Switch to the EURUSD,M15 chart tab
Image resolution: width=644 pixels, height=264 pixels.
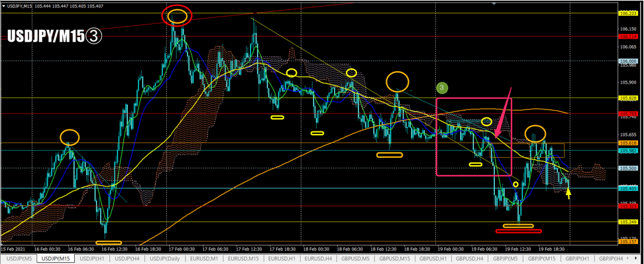(x=243, y=258)
